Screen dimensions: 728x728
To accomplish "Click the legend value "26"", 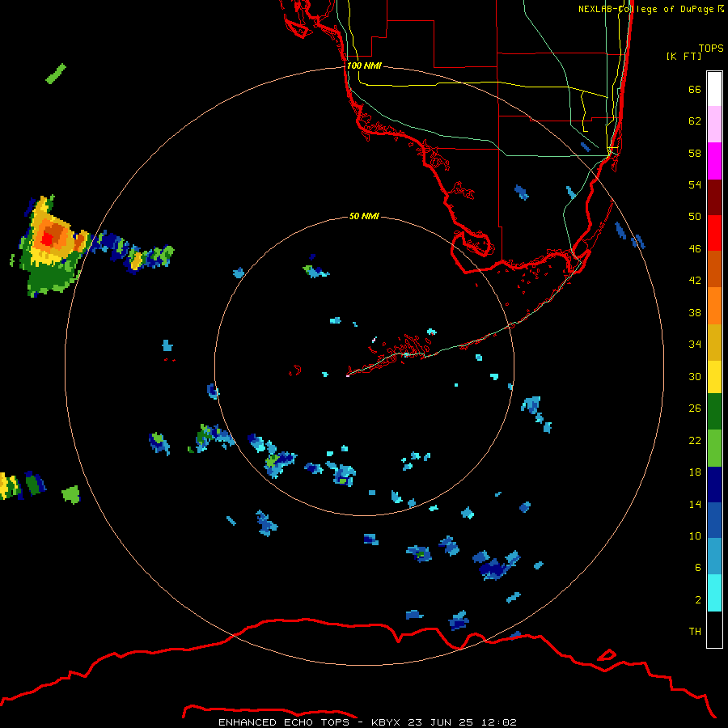I will click(695, 408).
